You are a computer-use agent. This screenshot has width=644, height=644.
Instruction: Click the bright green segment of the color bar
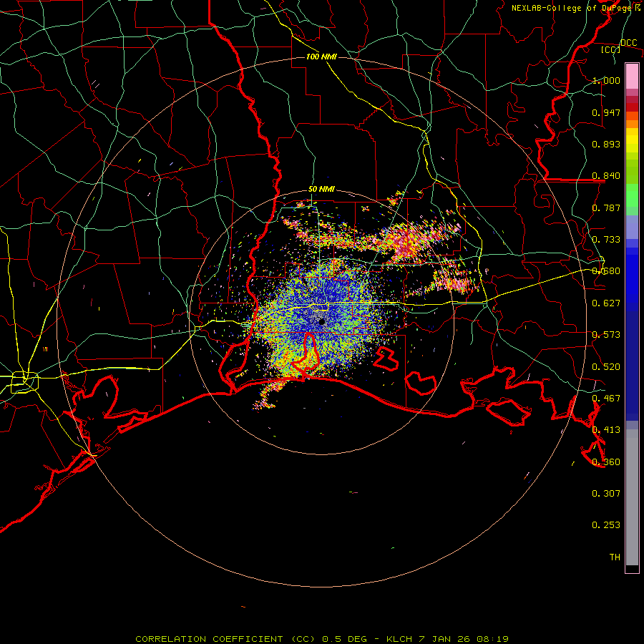point(632,195)
